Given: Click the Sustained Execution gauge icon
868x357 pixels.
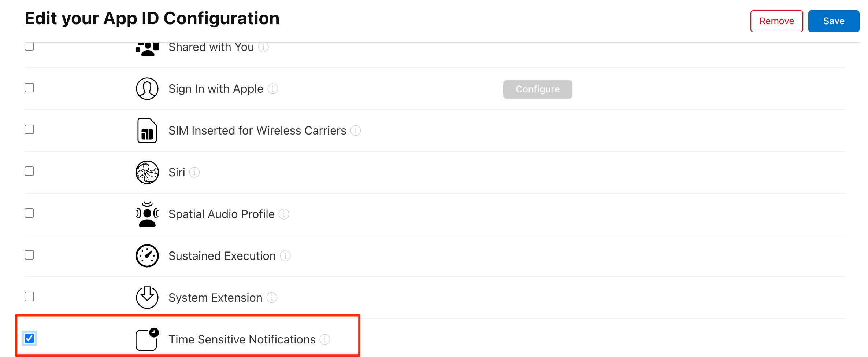Looking at the screenshot, I should point(146,255).
